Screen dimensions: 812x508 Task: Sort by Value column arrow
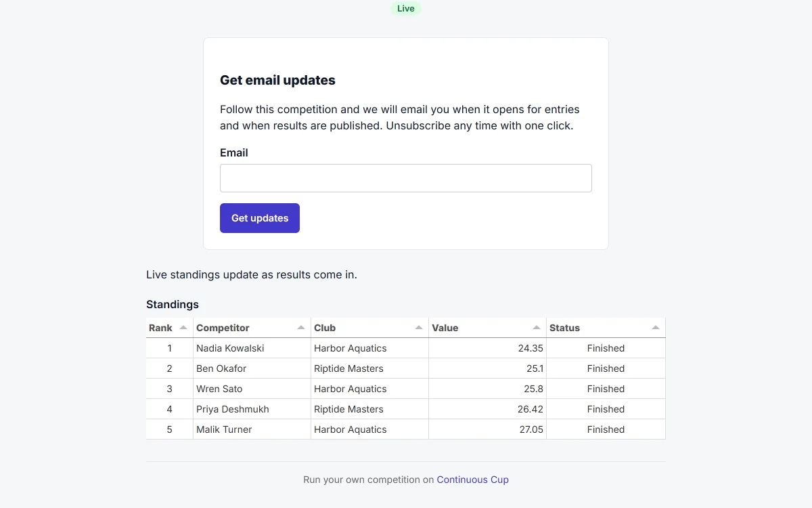pos(537,327)
